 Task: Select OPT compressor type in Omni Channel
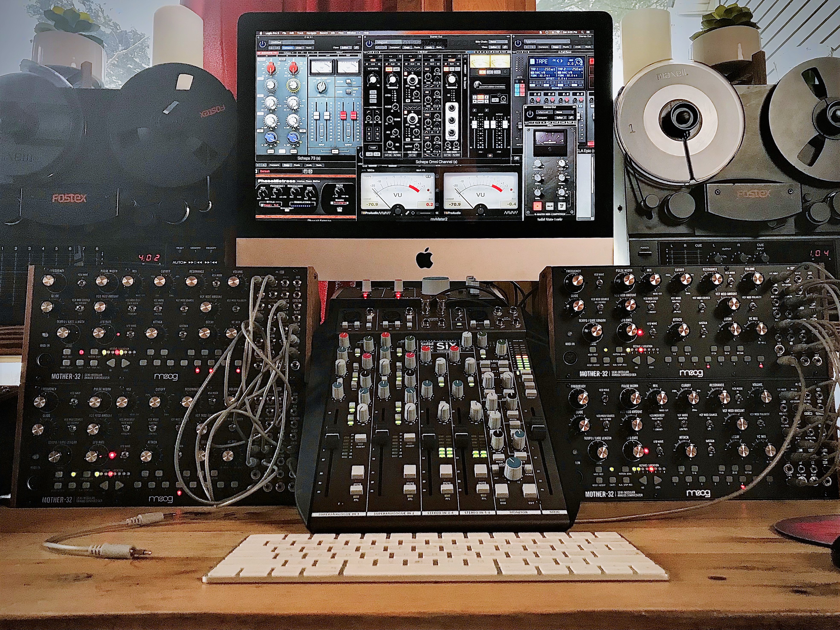458,69
